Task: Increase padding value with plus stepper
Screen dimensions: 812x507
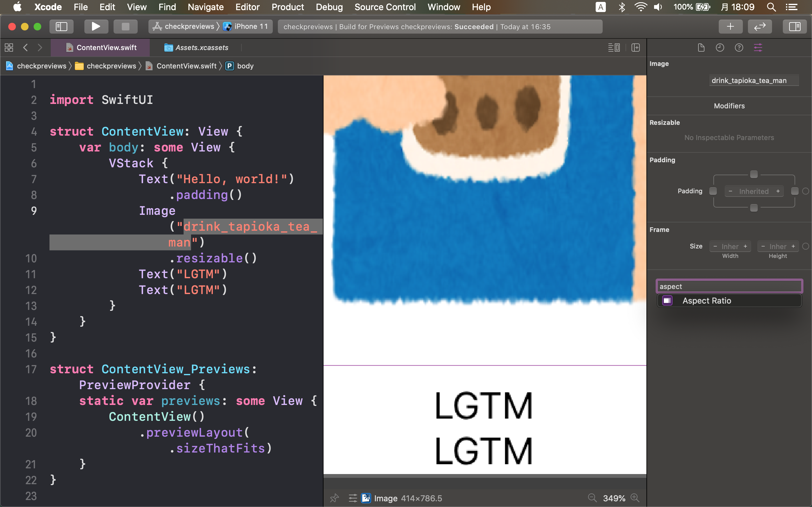Action: tap(778, 191)
